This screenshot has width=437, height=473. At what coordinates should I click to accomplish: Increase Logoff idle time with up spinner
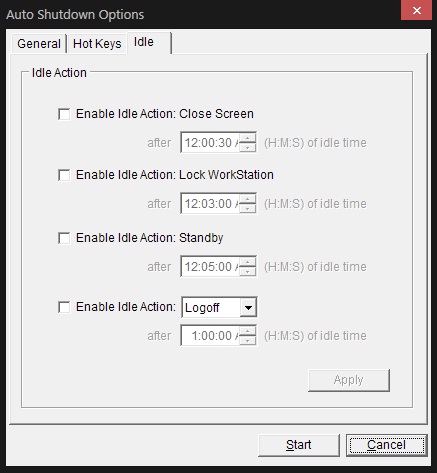(248, 331)
